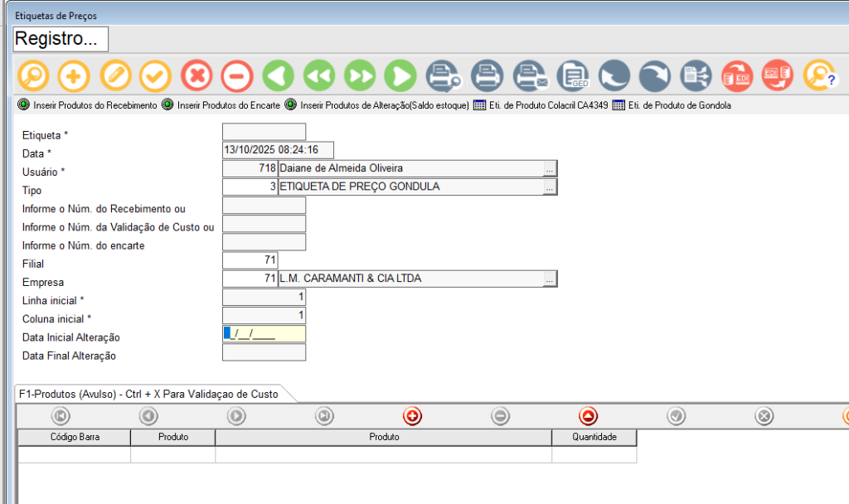Screen dimensions: 849x504
Task: Open the Empresa lookup ellipsis button
Action: pyautogui.click(x=549, y=279)
